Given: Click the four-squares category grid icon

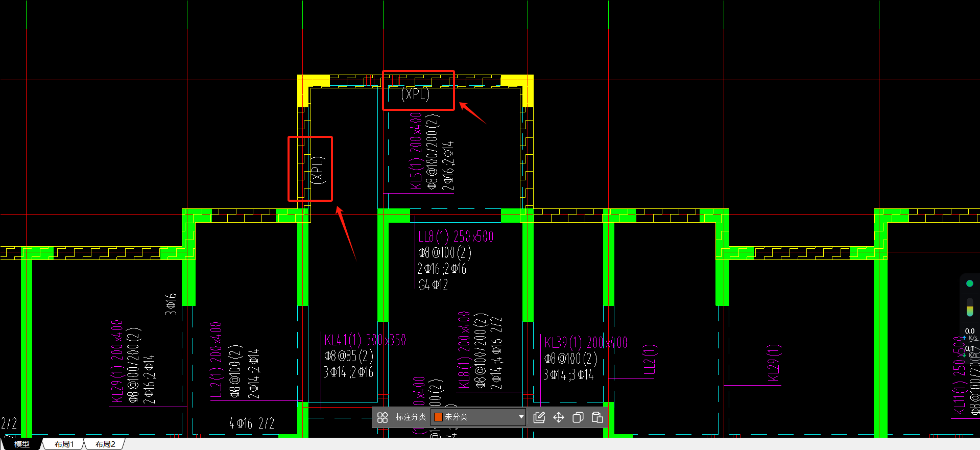Looking at the screenshot, I should (383, 417).
